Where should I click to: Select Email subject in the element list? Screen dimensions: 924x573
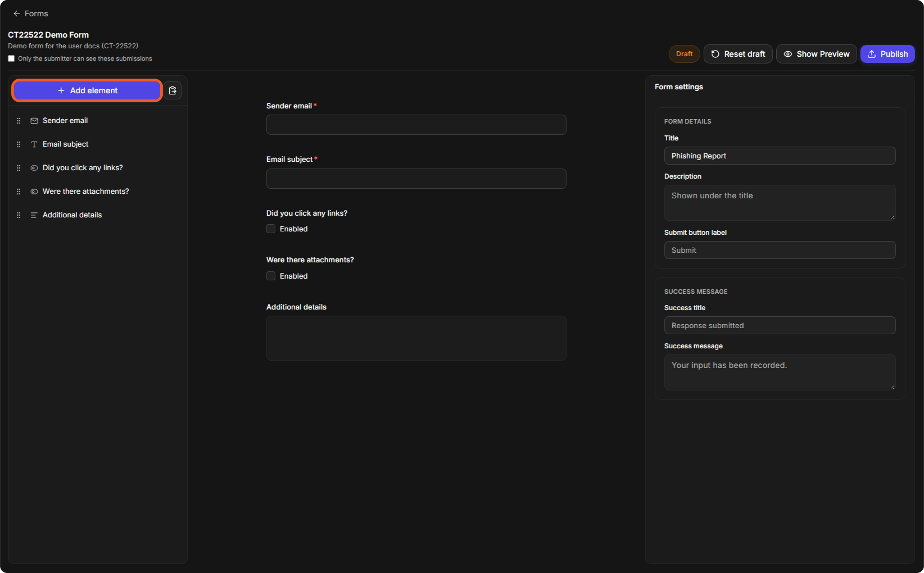[98, 144]
